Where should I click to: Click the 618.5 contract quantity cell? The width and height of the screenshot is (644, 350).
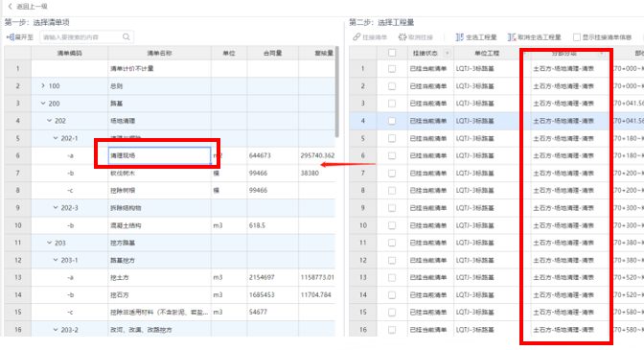coord(273,225)
